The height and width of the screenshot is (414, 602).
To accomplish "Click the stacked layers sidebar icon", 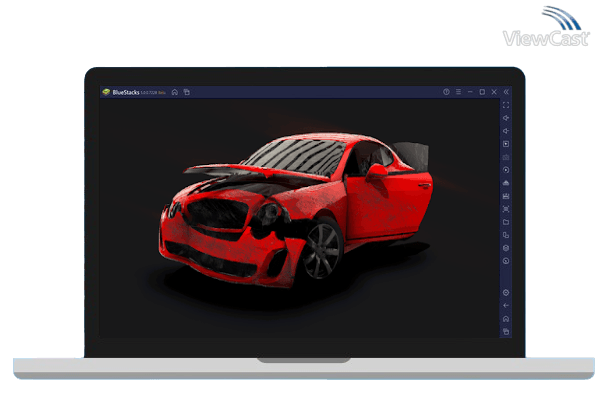I will pos(506,248).
